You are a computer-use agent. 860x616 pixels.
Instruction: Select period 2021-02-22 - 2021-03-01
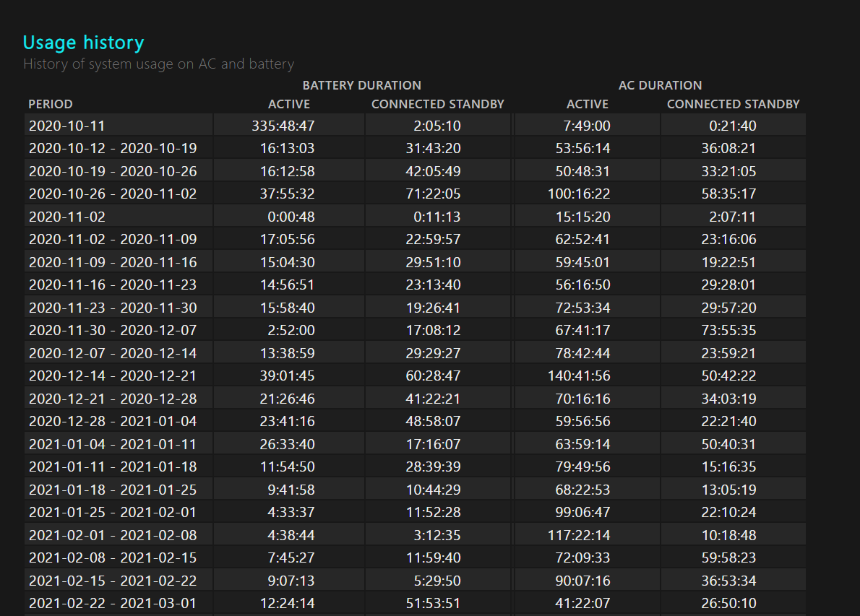(x=113, y=604)
